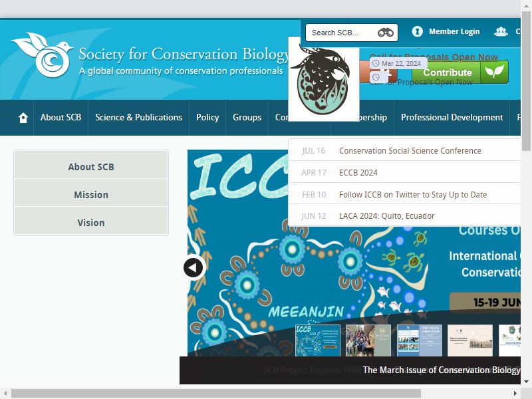Click the leaf icon beside Contribute

(494, 72)
